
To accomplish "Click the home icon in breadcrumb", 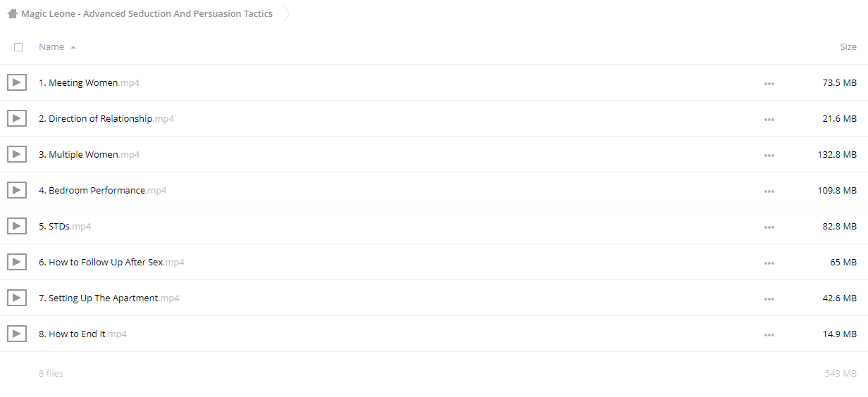I will (x=13, y=13).
